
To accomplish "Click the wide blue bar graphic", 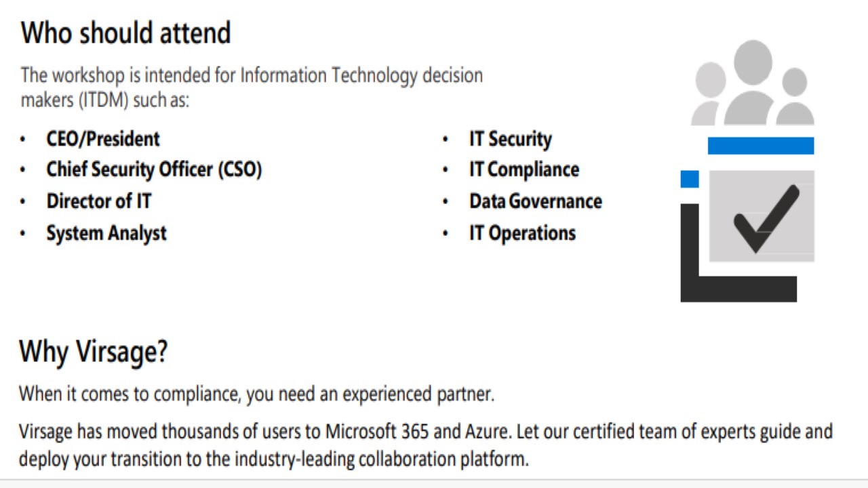I will pos(760,146).
